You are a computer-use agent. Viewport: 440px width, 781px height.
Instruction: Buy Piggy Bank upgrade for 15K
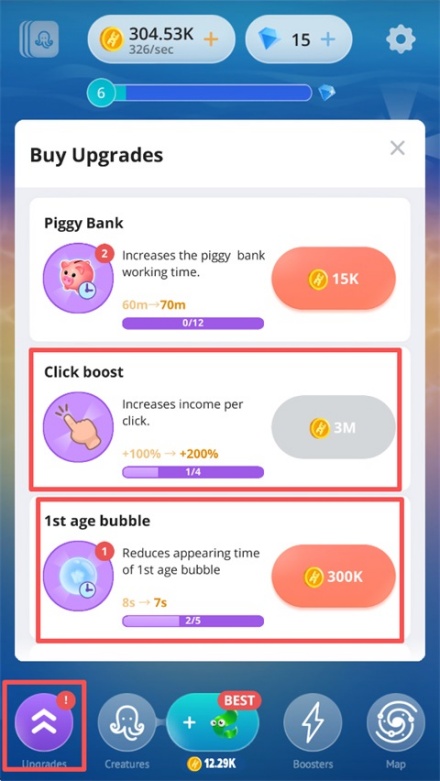coord(333,279)
